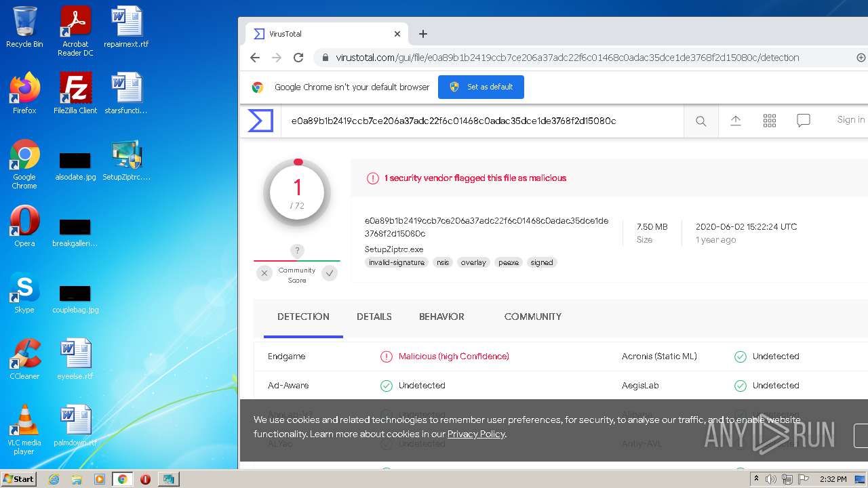Go forward in Chrome browser
Screen dimensions: 868x488
coord(277,58)
